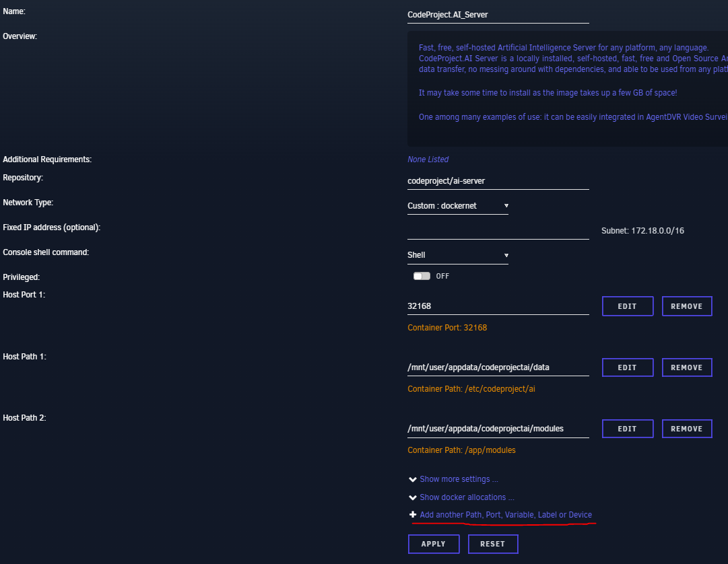Click the 'Subnet: 172.18.0.0/16' text
Image resolution: width=728 pixels, height=564 pixels.
point(642,231)
